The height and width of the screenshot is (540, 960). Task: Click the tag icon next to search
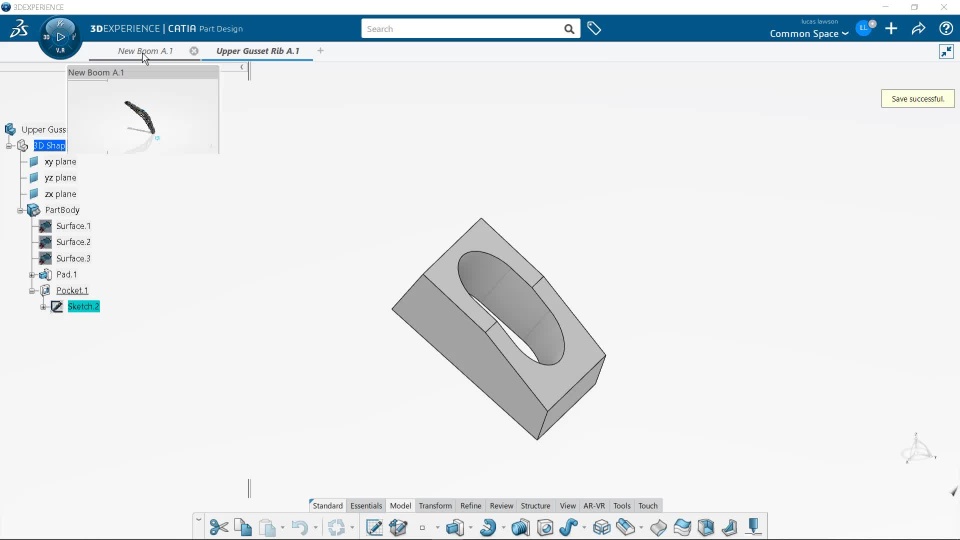point(594,28)
